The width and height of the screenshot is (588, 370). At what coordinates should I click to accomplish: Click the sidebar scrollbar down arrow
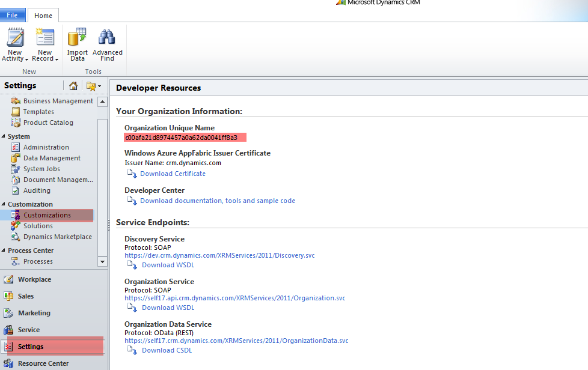[102, 261]
